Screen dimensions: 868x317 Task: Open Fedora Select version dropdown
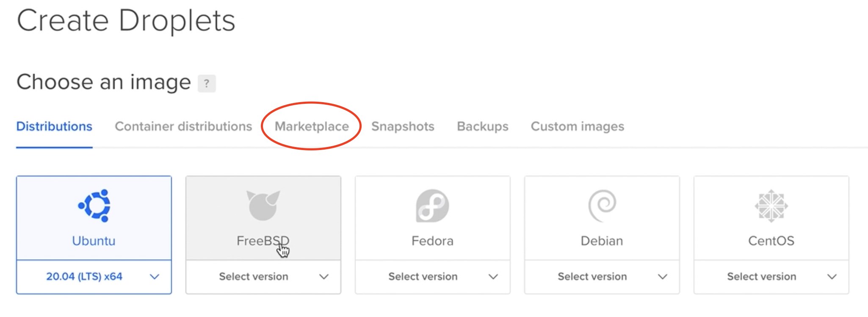coord(432,277)
